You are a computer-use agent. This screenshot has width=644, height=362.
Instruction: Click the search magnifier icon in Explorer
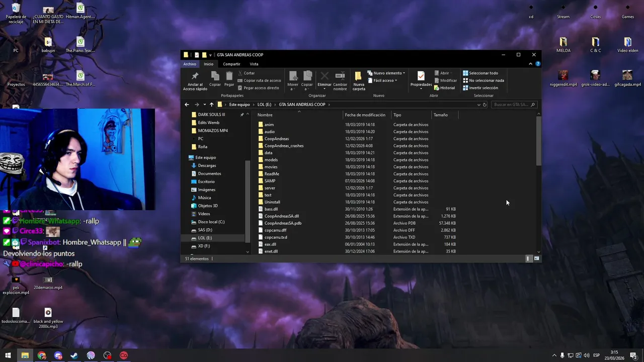pos(533,105)
